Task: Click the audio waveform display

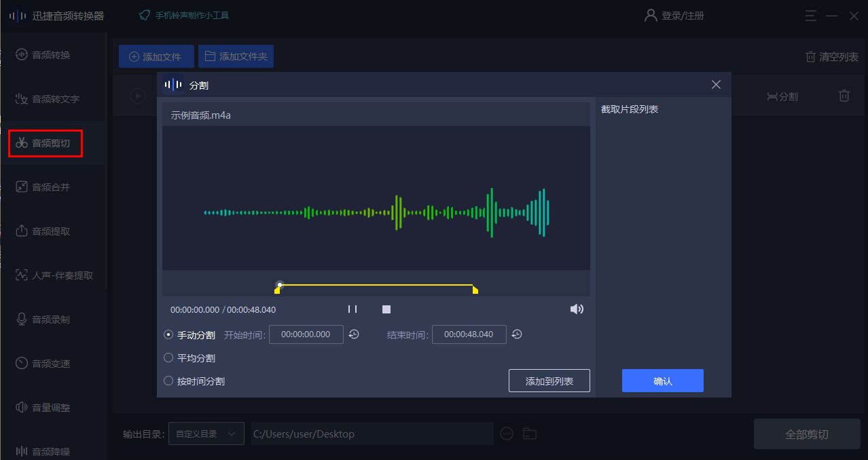Action: pos(376,198)
